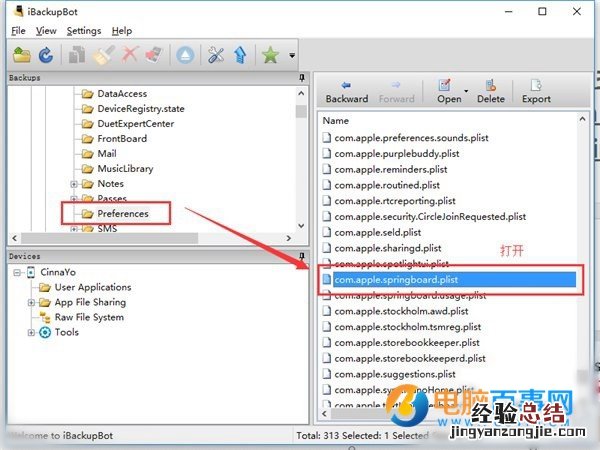Select com.apple.storebookkeeperd.plist file
The height and width of the screenshot is (450, 600).
[410, 359]
